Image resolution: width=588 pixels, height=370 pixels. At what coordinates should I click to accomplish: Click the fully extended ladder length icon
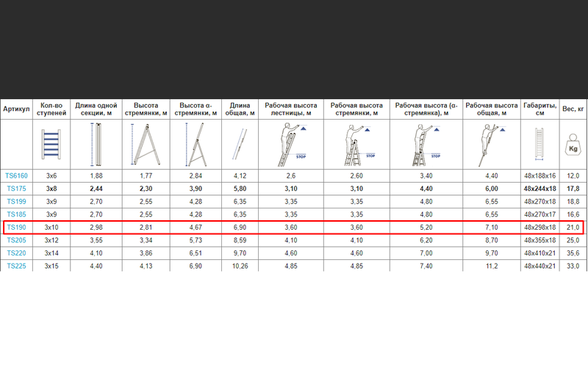[x=240, y=144]
